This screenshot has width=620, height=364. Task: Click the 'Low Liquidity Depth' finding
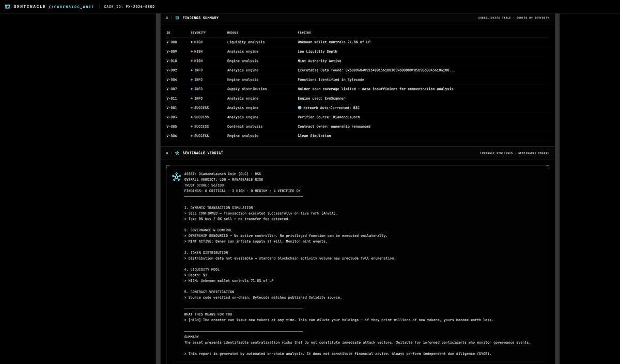(x=317, y=51)
